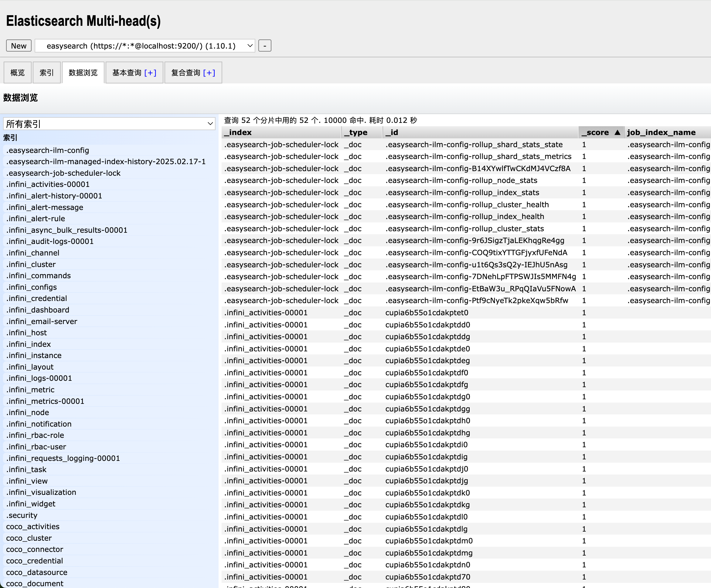Select .infini_configs index
The width and height of the screenshot is (711, 588).
tap(109, 287)
